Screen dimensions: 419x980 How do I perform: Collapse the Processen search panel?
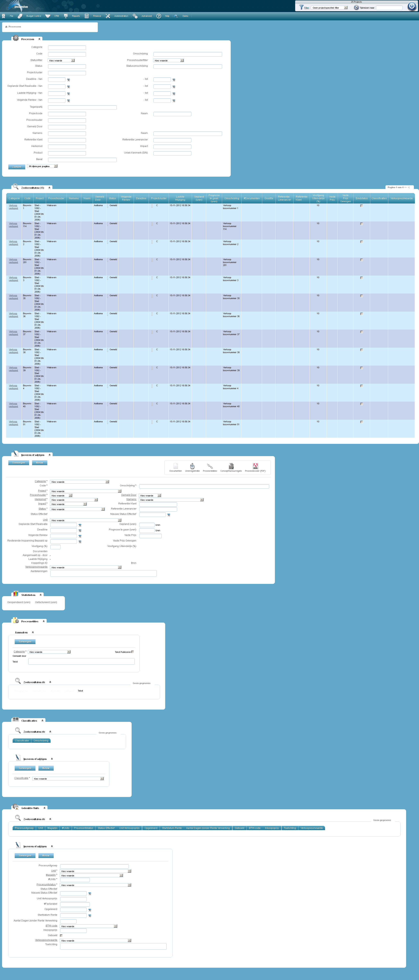pyautogui.click(x=39, y=39)
